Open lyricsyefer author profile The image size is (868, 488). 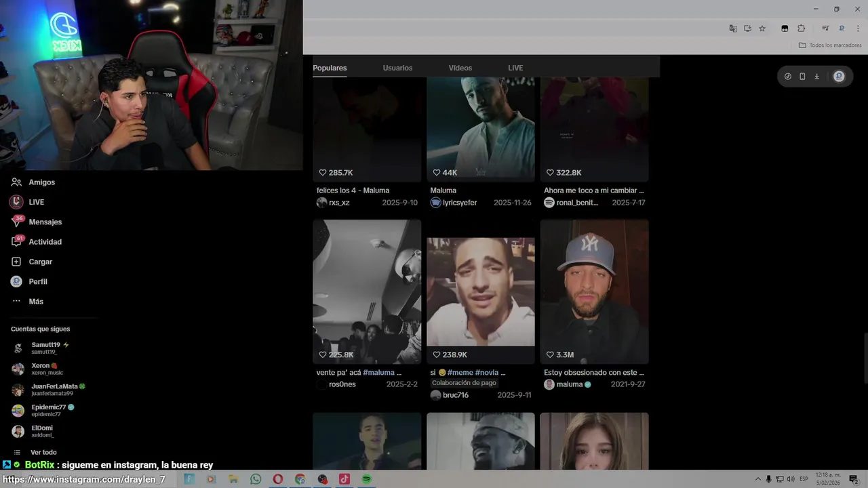[454, 203]
